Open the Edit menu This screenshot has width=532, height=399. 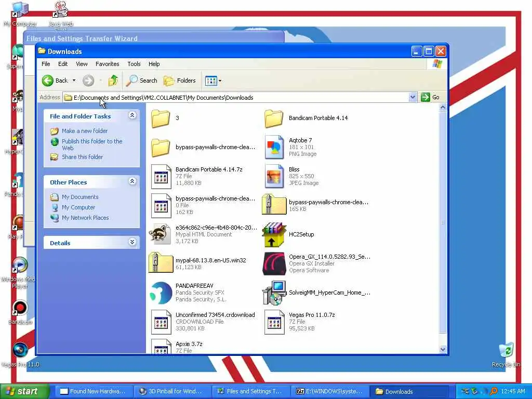coord(63,64)
